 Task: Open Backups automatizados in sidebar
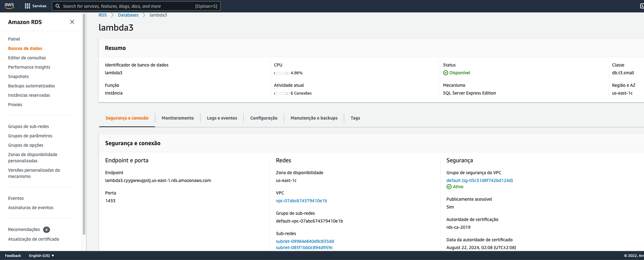pos(32,86)
